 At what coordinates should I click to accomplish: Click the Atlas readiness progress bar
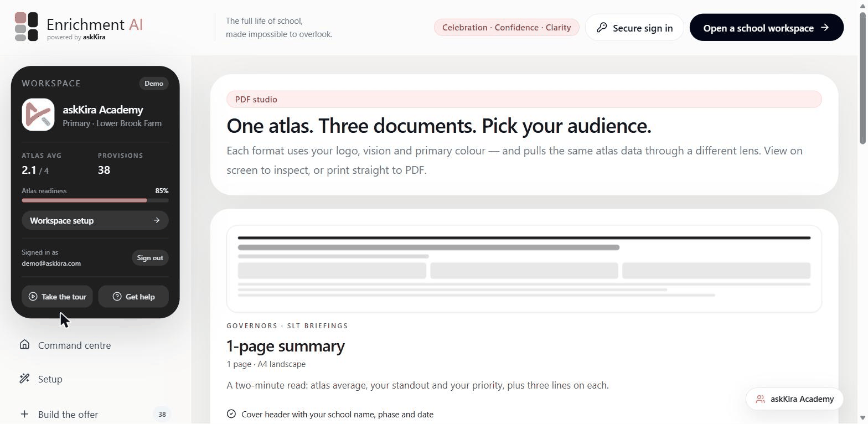(95, 200)
